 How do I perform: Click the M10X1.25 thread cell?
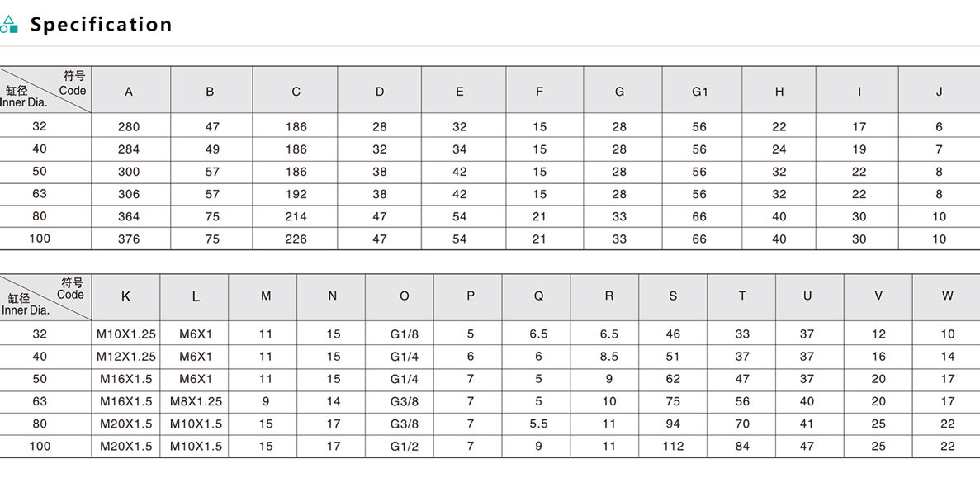pos(125,334)
